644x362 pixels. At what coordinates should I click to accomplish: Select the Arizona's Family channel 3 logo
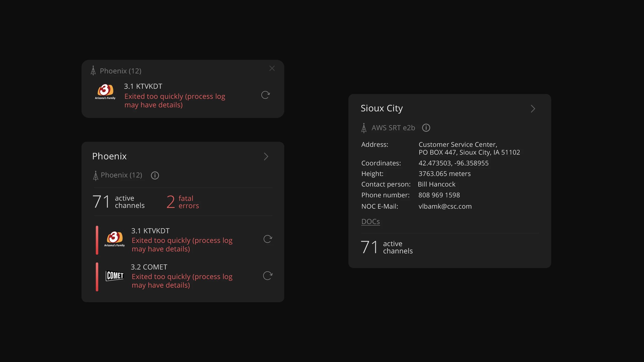[x=114, y=239]
